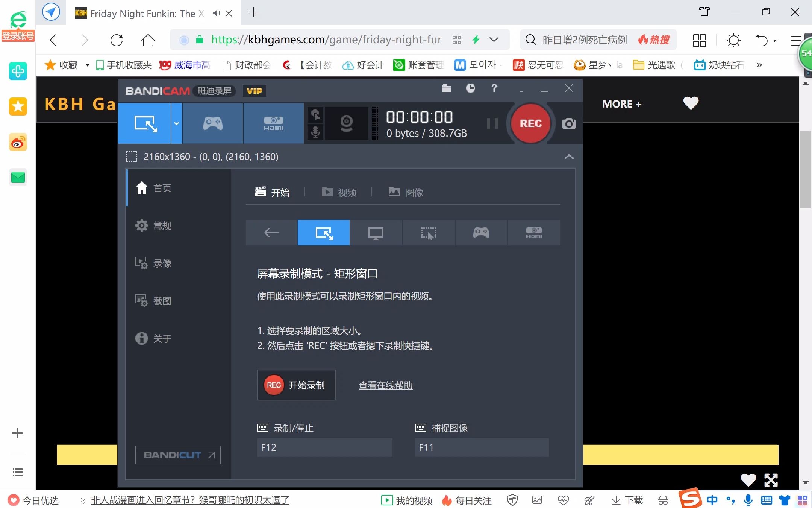Viewport: 812px width, 508px height.
Task: Click 开始录制 to start recording
Action: click(297, 385)
